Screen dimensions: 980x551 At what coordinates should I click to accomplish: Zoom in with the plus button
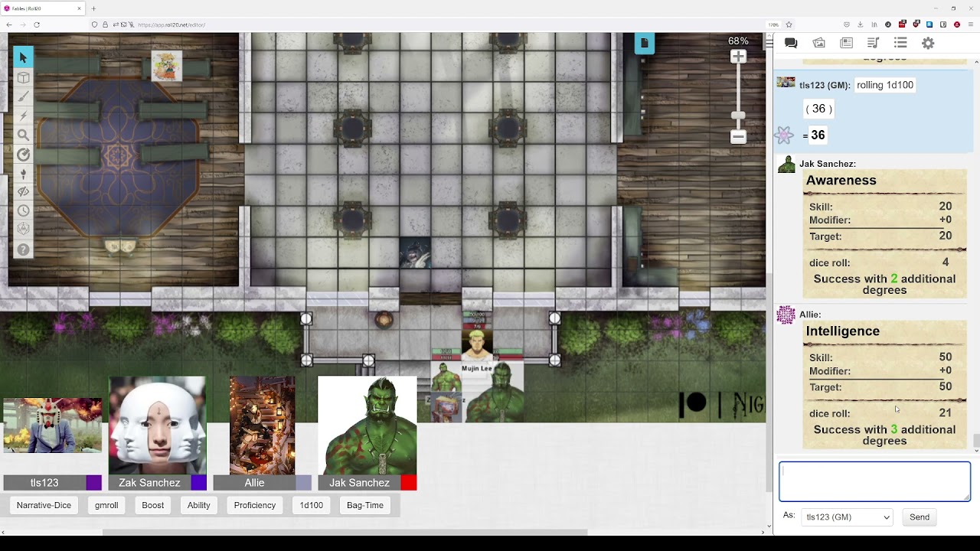pyautogui.click(x=738, y=57)
